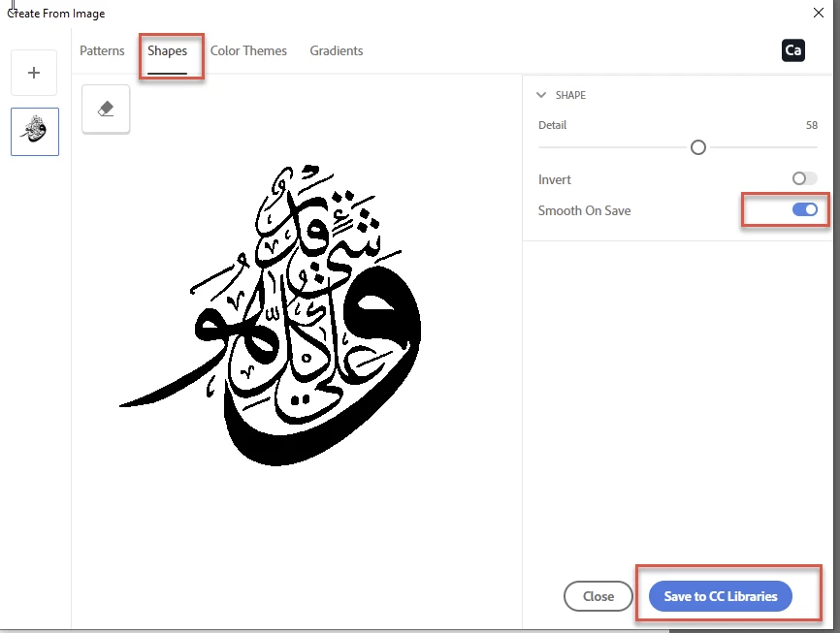The image size is (840, 633).
Task: Open the Color Themes tab
Action: (248, 50)
